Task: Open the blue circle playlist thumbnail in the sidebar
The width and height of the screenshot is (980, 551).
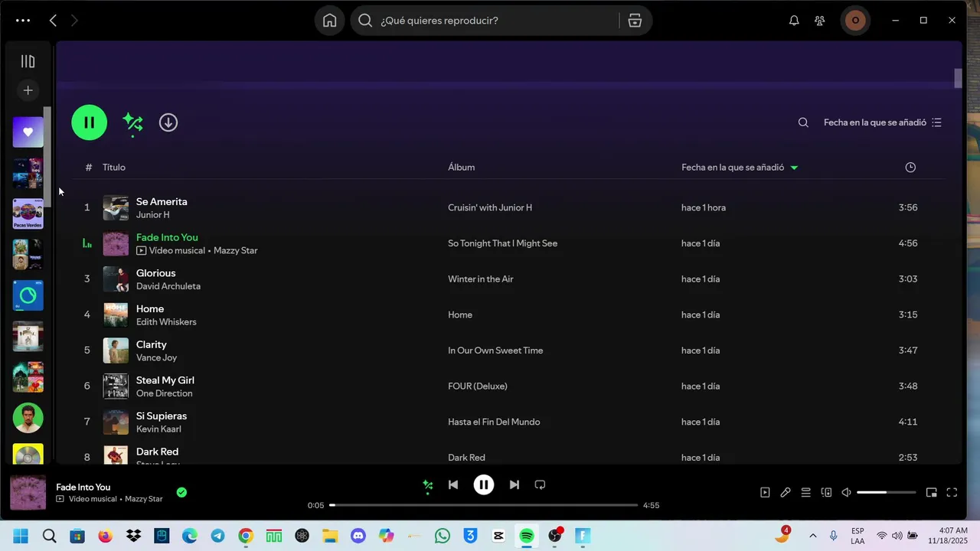Action: 28,295
